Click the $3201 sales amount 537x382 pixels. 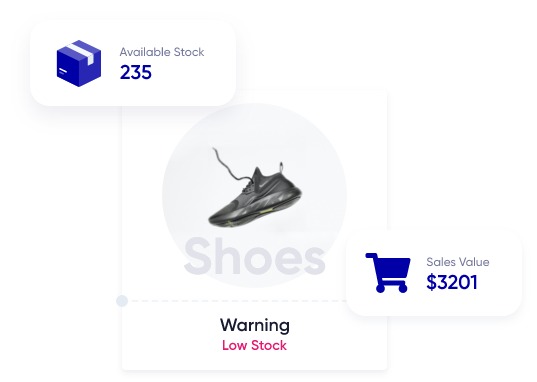pyautogui.click(x=452, y=282)
